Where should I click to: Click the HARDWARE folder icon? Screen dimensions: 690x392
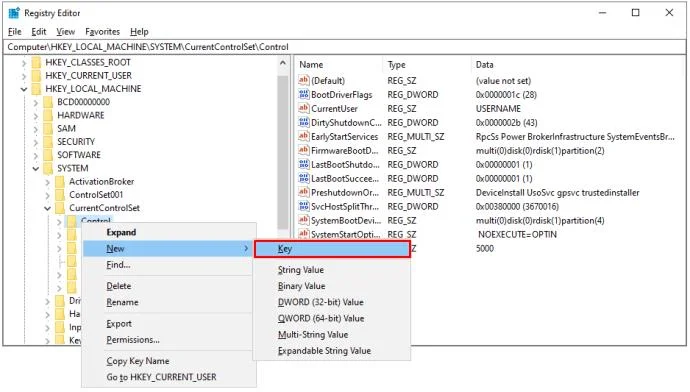[48, 115]
